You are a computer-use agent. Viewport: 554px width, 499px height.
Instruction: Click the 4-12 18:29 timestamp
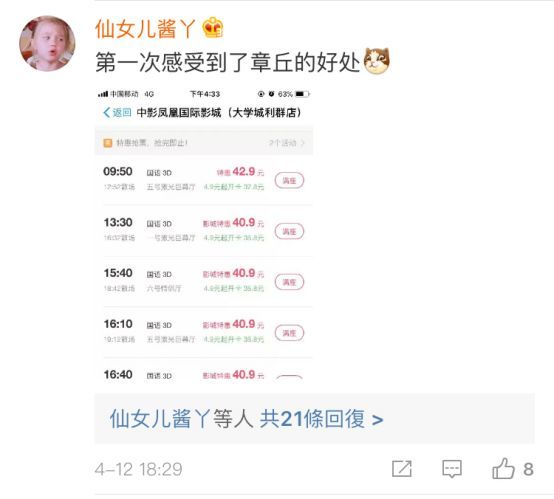click(x=138, y=469)
